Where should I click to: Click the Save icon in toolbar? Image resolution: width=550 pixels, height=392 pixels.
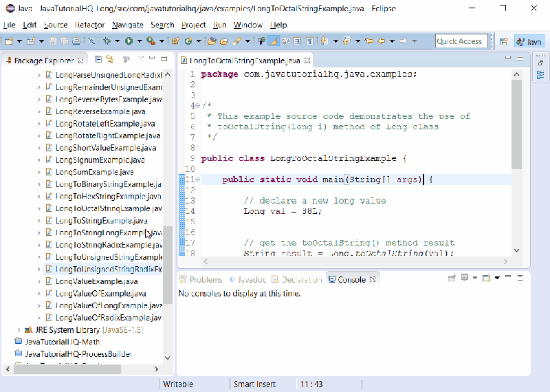[53, 41]
